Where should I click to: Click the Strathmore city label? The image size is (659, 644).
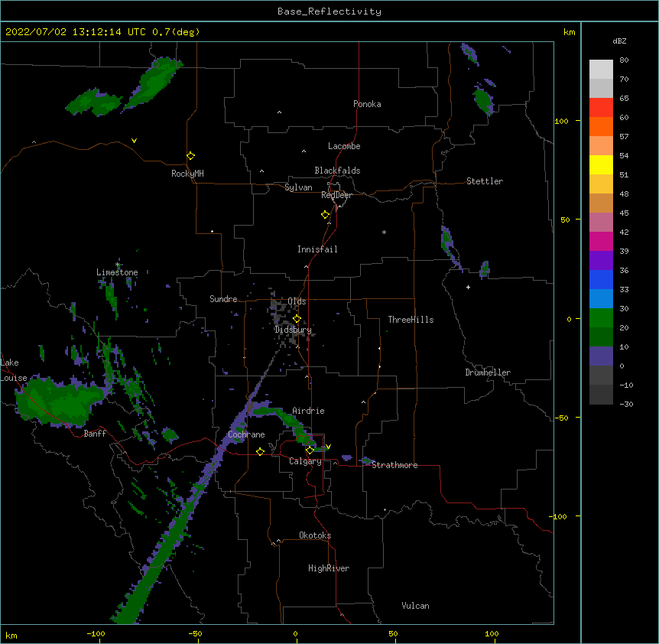click(x=394, y=465)
